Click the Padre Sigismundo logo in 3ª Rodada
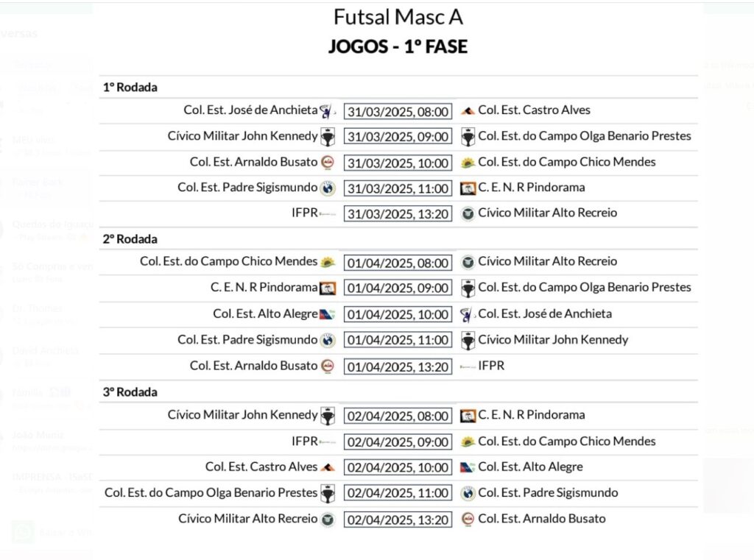The width and height of the screenshot is (754, 560). (x=468, y=493)
